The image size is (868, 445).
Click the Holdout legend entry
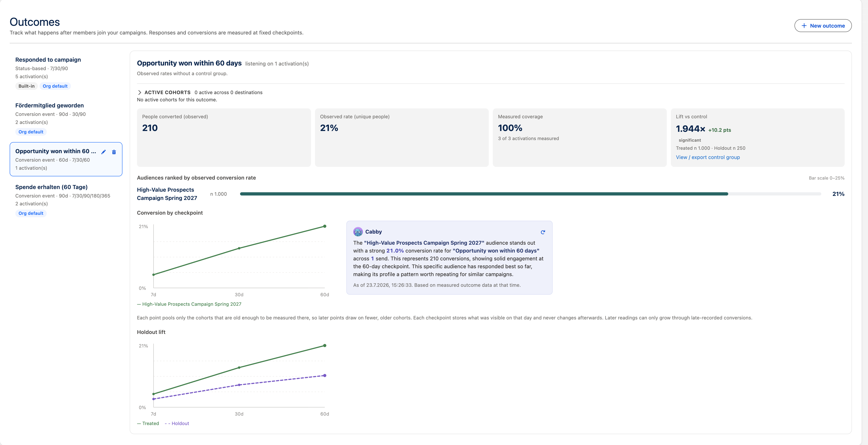[177, 423]
